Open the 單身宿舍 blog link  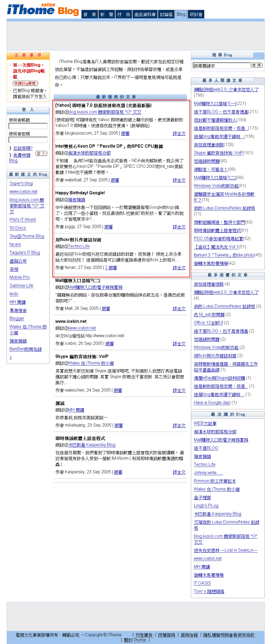pyautogui.click(x=18, y=310)
